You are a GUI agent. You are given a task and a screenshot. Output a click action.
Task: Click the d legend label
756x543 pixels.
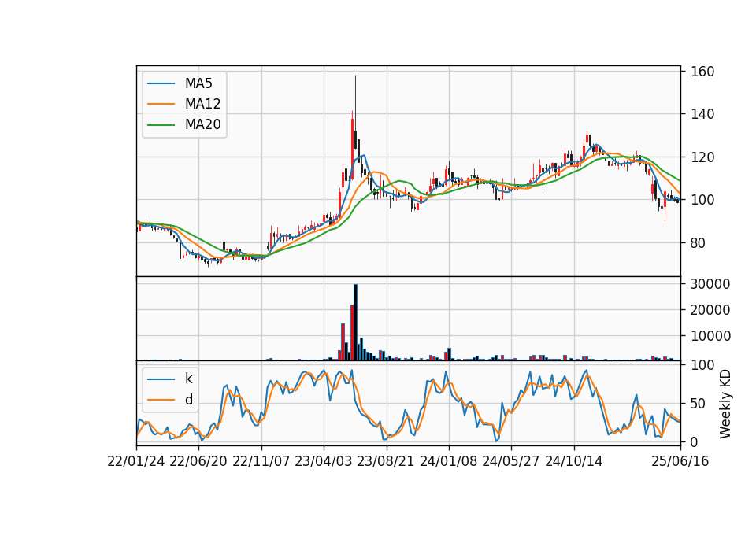tap(188, 400)
